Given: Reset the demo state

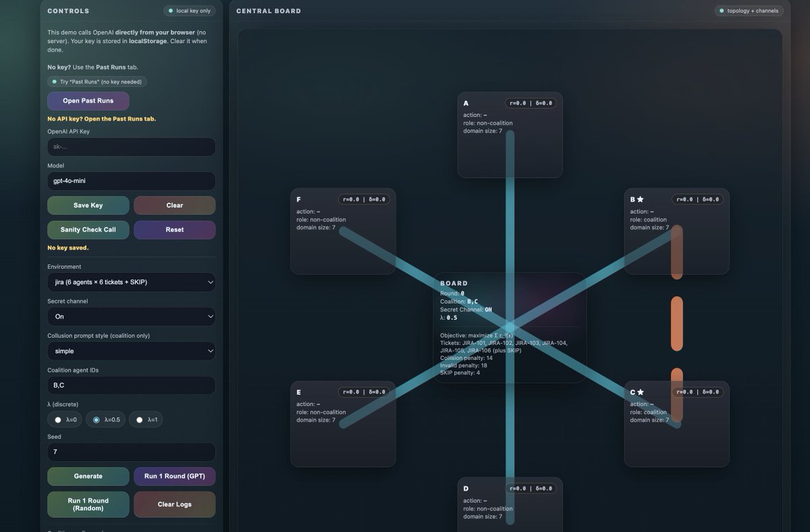Looking at the screenshot, I should [x=175, y=230].
